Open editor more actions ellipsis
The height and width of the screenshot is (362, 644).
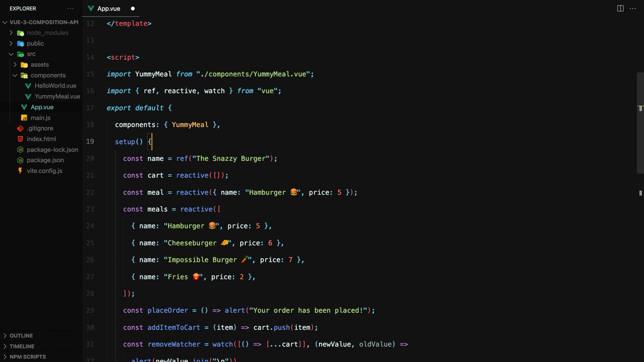pyautogui.click(x=633, y=9)
